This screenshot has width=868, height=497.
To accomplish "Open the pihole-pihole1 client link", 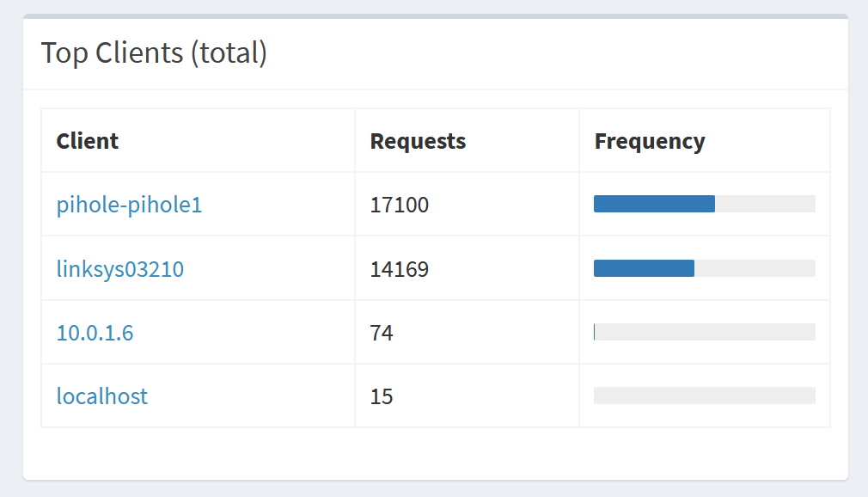I will click(x=129, y=205).
